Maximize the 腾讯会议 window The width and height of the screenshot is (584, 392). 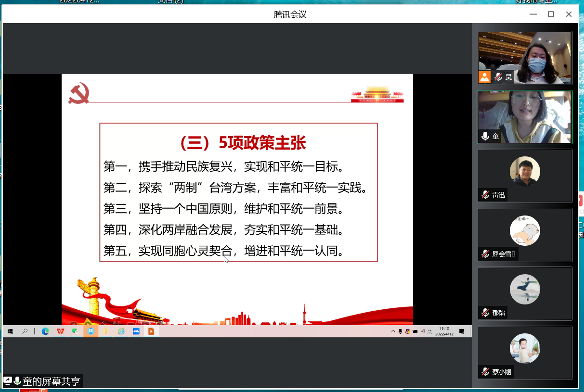[x=551, y=14]
